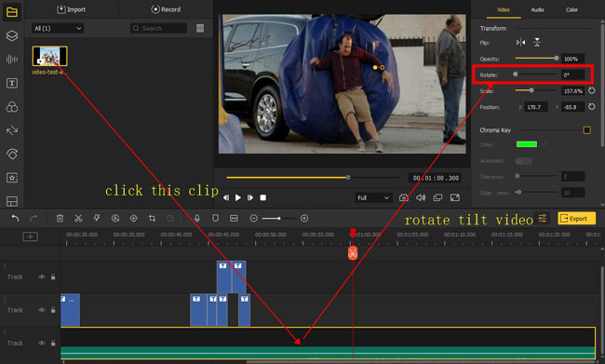The image size is (605, 364).
Task: Reset Position with circular arrow
Action: pos(591,106)
